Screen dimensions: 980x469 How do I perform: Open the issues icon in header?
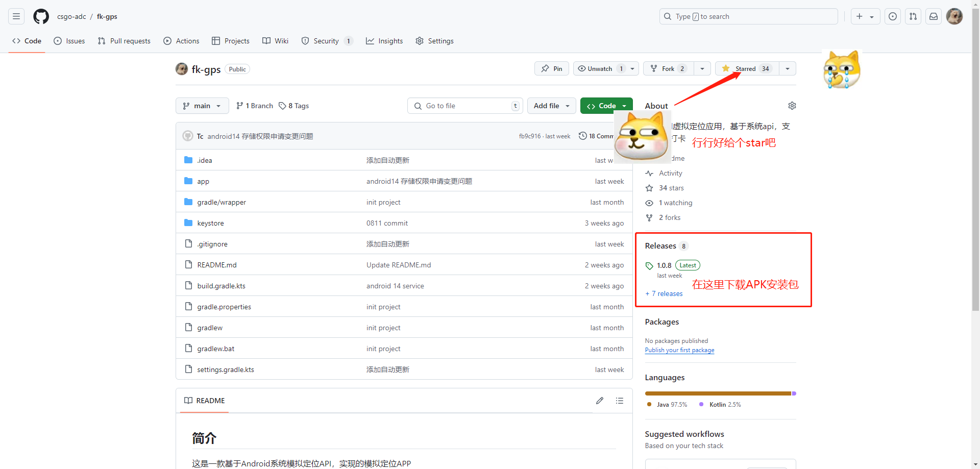[892, 16]
